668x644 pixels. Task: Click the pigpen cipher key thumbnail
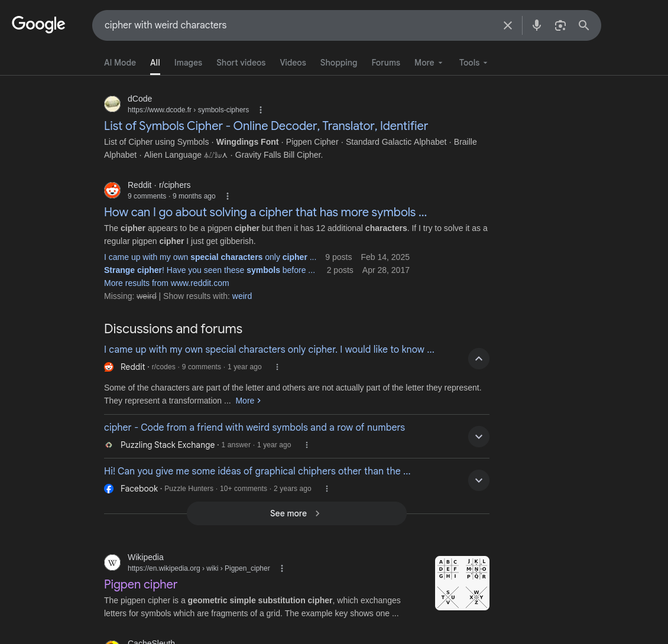tap(462, 583)
